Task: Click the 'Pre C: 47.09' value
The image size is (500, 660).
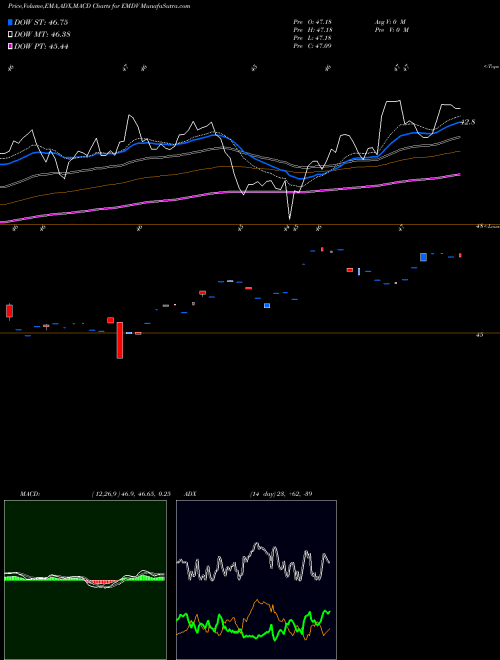Action: click(x=312, y=46)
